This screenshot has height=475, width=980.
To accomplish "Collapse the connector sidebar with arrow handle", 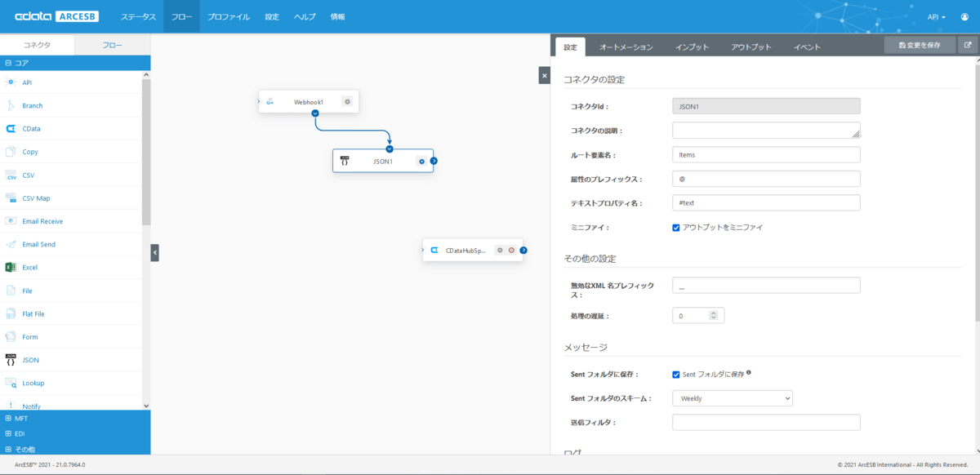I will click(154, 253).
